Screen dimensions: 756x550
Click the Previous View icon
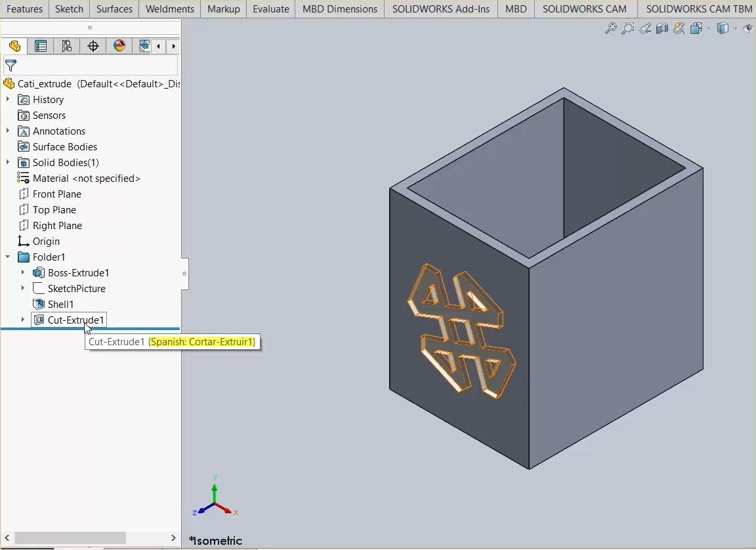pos(645,28)
